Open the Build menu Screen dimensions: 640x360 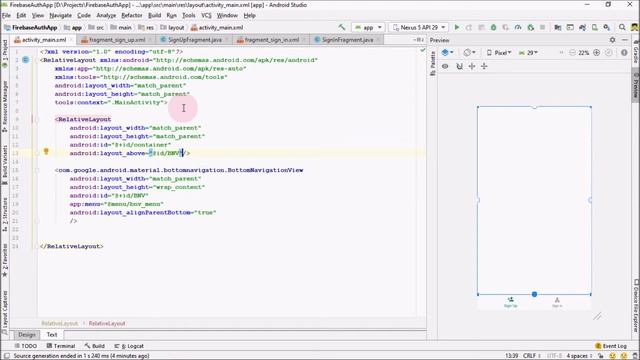(x=154, y=15)
